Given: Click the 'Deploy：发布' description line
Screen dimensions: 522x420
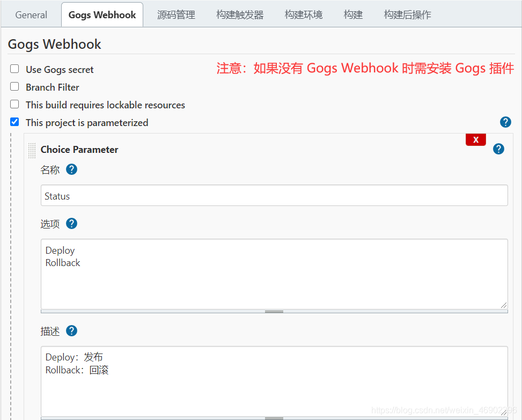Looking at the screenshot, I should point(74,357).
